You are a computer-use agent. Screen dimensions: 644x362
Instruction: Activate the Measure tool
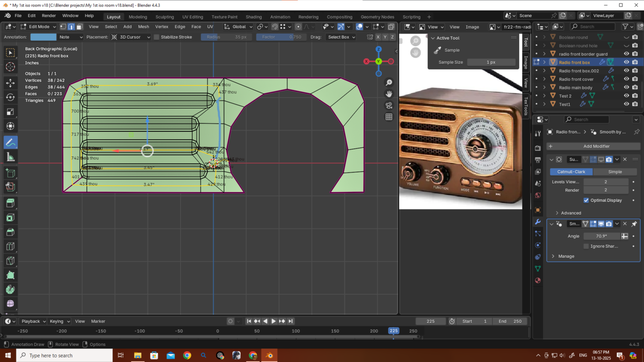click(10, 157)
